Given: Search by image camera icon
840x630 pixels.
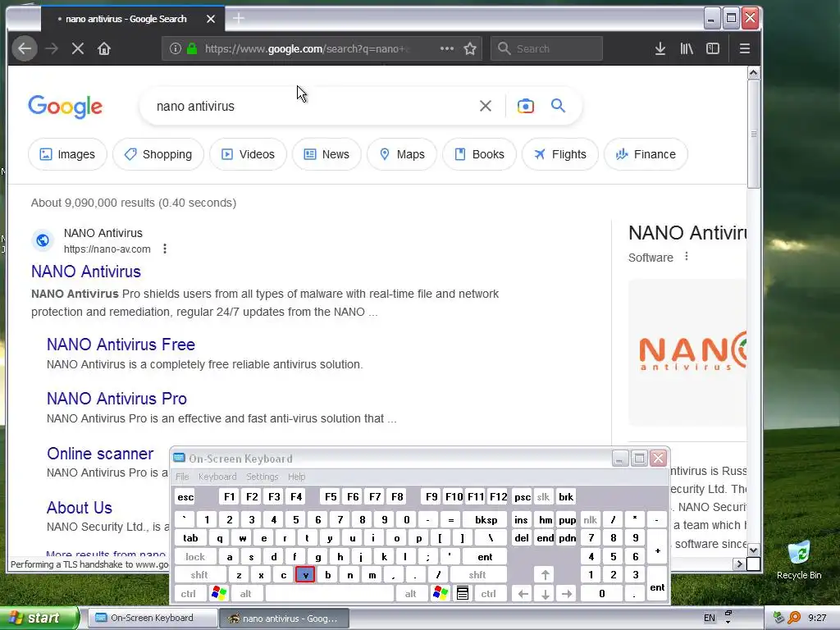Looking at the screenshot, I should (x=526, y=106).
